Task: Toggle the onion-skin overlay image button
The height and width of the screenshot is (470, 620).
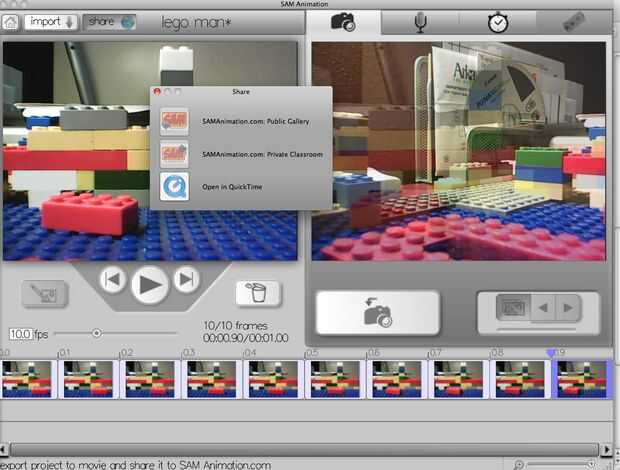Action: point(513,307)
